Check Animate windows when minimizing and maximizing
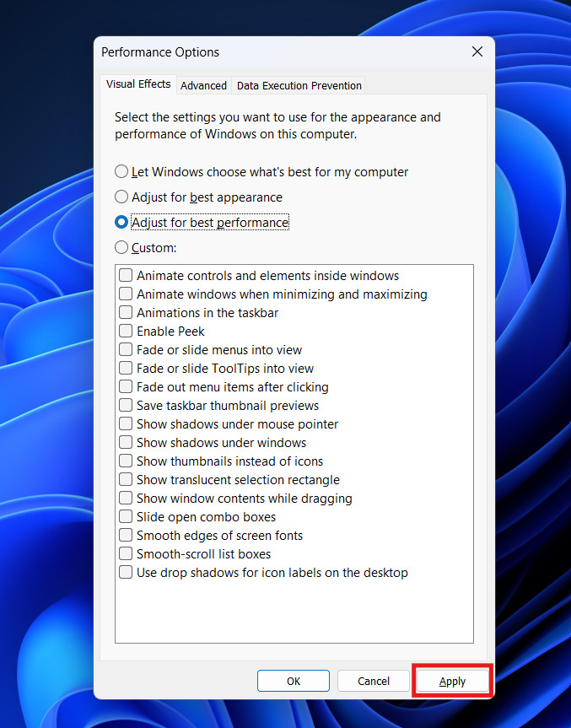The image size is (571, 728). coord(126,294)
